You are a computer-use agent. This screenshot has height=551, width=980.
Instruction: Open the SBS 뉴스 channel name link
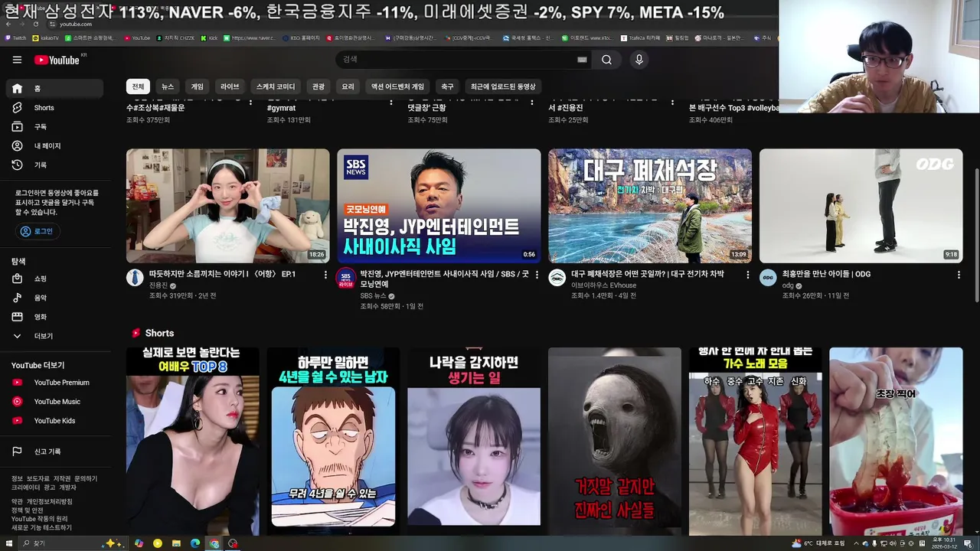pyautogui.click(x=374, y=296)
